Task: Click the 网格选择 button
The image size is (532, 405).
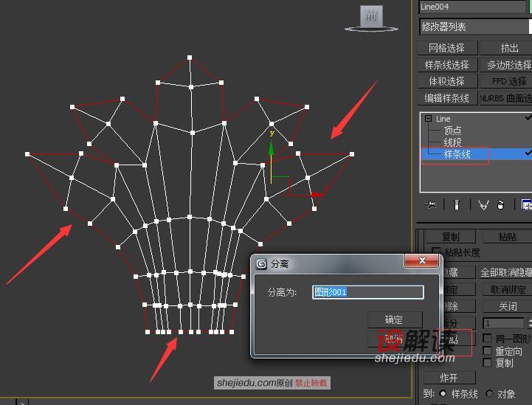Action: (447, 48)
